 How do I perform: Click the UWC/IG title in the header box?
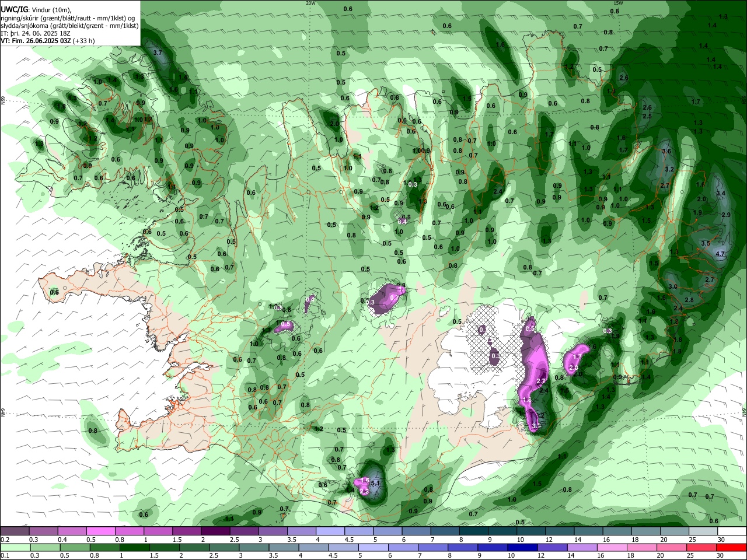pyautogui.click(x=14, y=10)
